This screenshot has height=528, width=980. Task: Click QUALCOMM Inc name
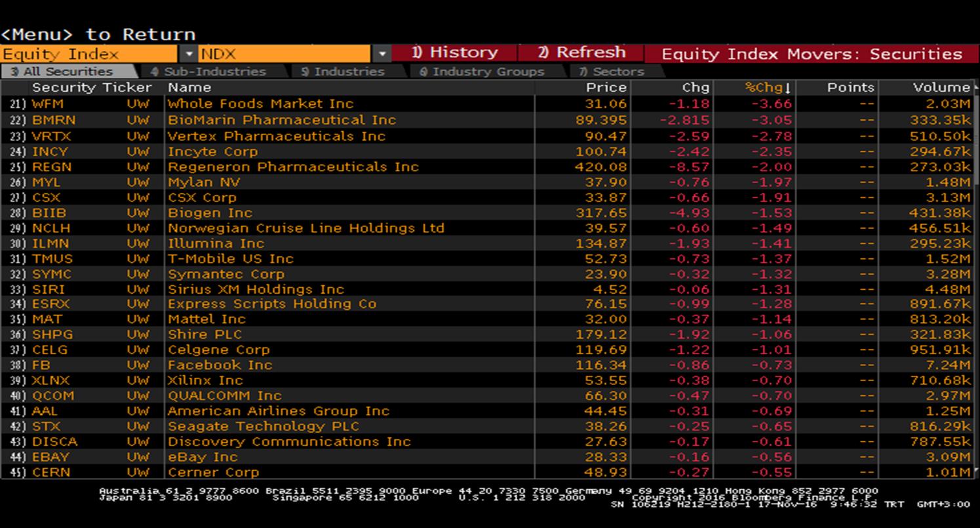point(224,396)
